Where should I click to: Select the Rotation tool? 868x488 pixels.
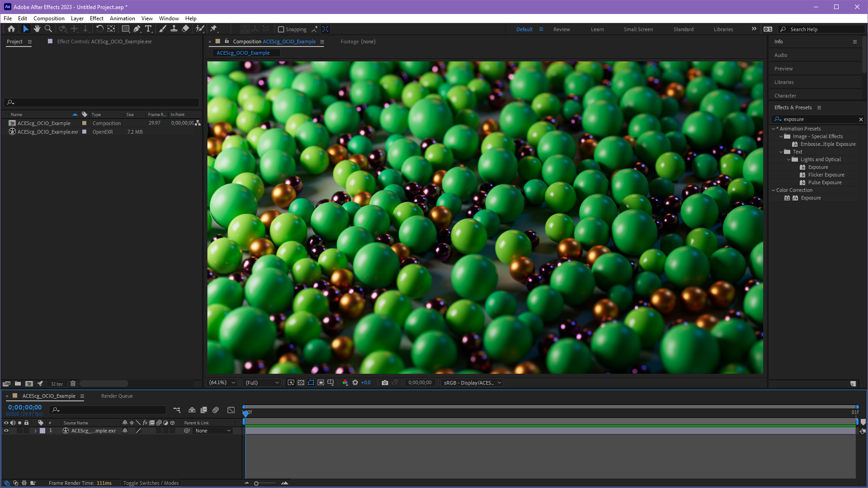click(x=99, y=29)
